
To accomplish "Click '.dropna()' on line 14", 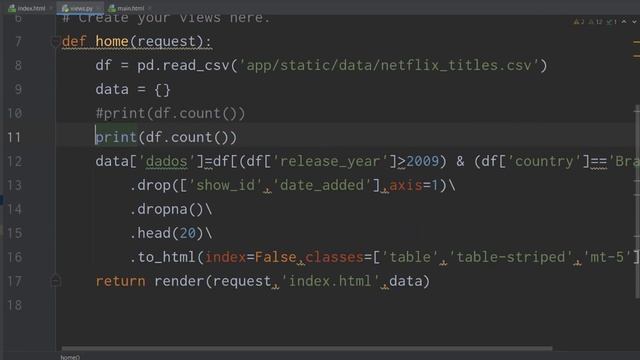I will (x=166, y=209).
